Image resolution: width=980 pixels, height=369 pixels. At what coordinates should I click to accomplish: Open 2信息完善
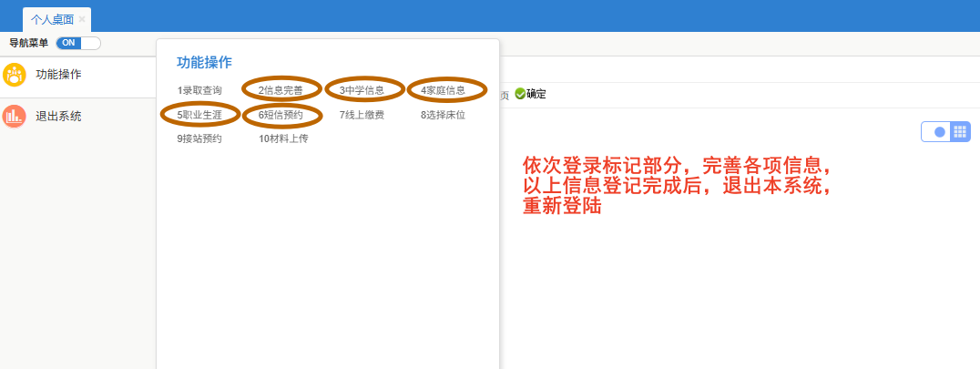tap(281, 90)
